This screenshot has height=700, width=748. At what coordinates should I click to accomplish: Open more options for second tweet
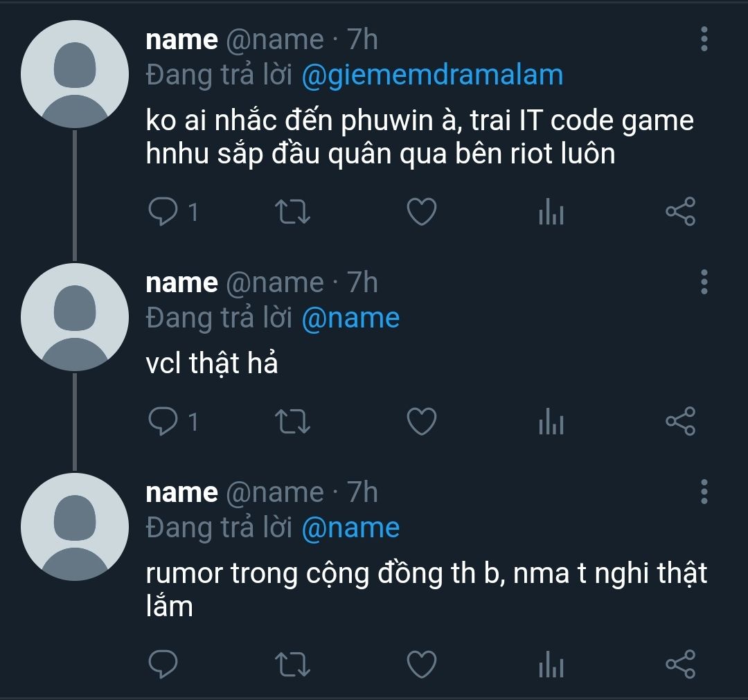tap(704, 282)
